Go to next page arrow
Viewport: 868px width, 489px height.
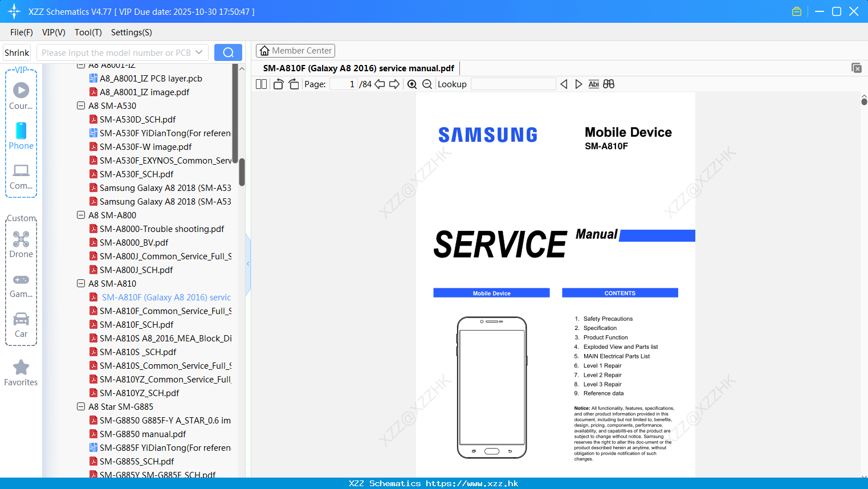(394, 84)
